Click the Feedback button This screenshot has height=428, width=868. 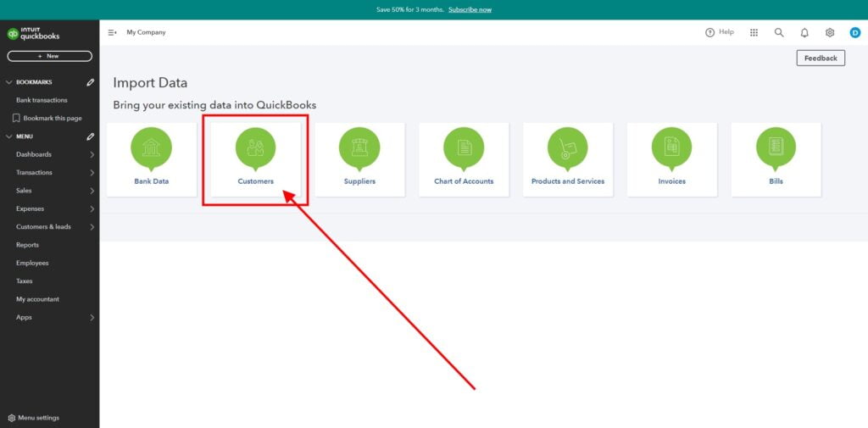pos(821,58)
